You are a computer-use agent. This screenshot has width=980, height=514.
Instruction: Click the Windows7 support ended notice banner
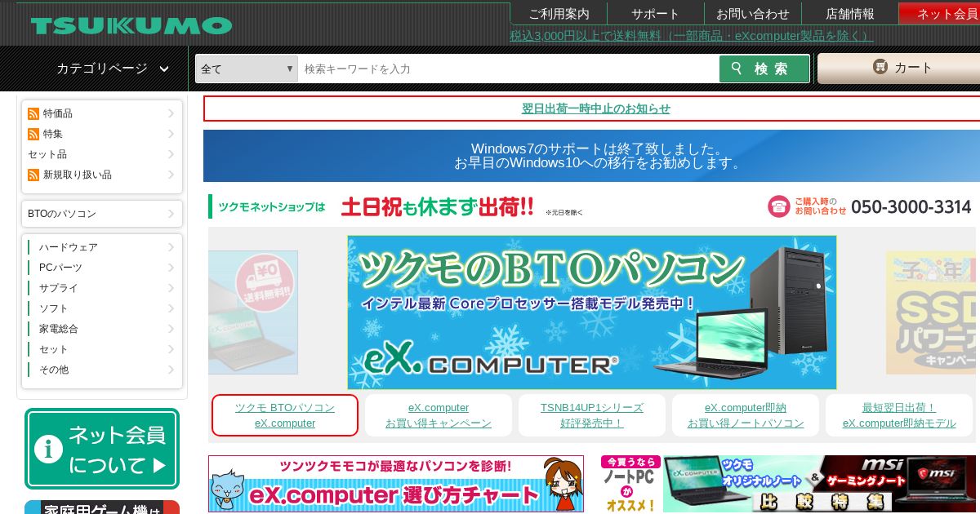pyautogui.click(x=591, y=156)
